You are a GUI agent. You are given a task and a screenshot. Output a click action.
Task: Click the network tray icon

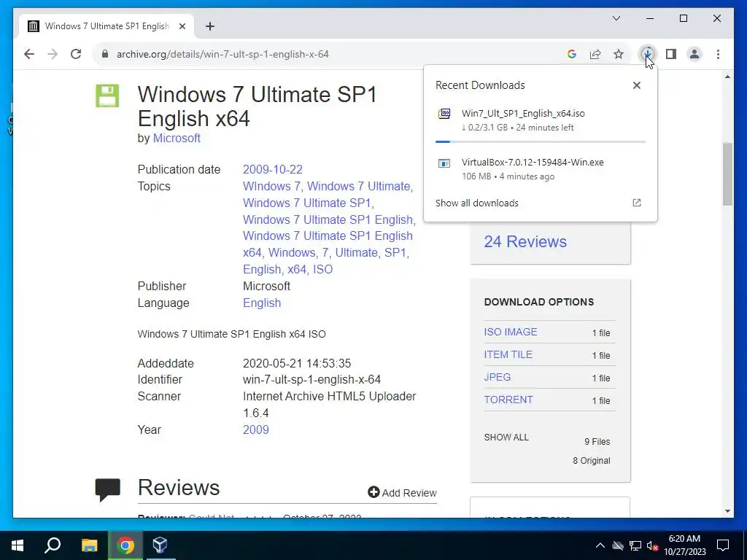tap(635, 545)
